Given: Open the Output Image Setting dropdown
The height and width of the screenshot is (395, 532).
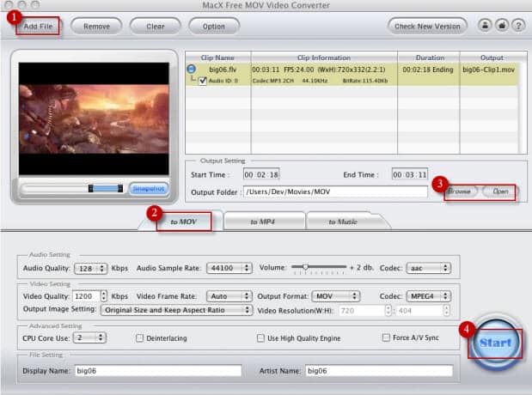Looking at the screenshot, I should (x=176, y=310).
